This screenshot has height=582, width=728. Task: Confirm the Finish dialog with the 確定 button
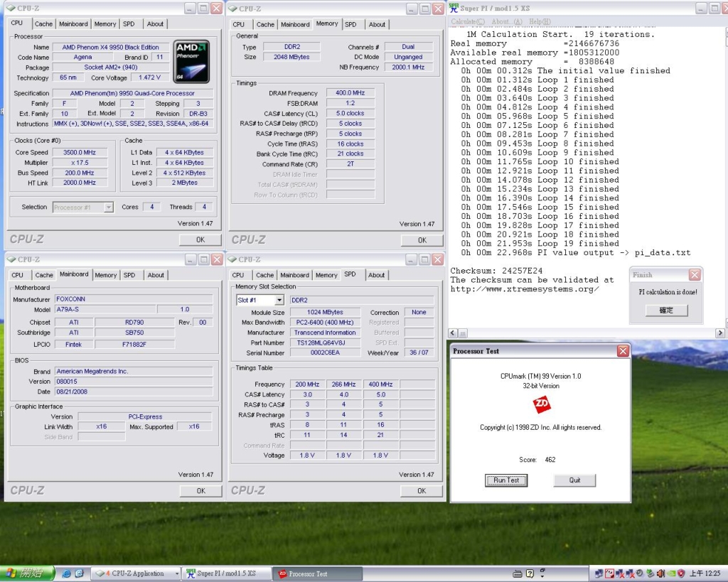coord(666,310)
